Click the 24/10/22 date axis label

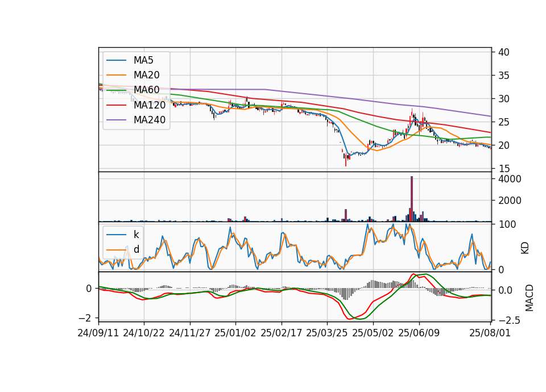[144, 333]
